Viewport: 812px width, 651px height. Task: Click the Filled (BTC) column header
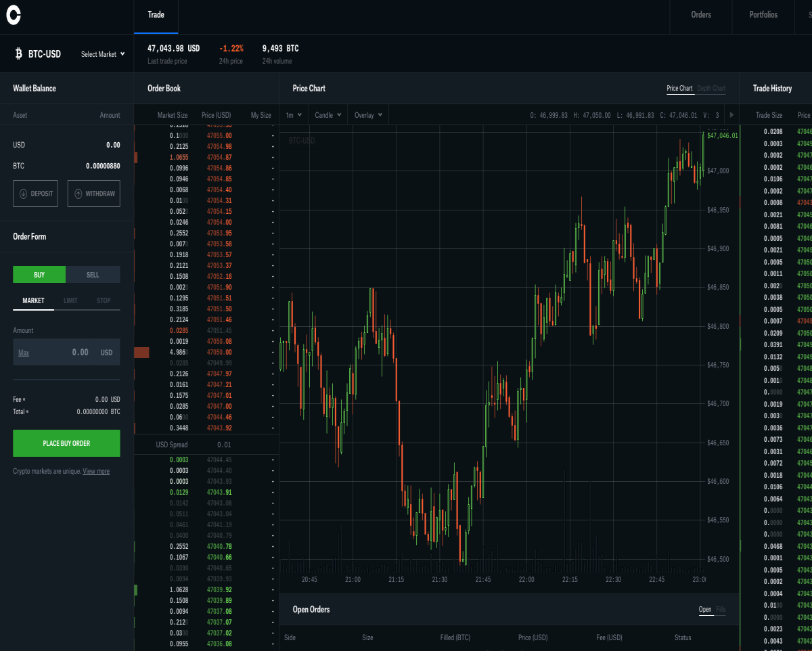455,637
